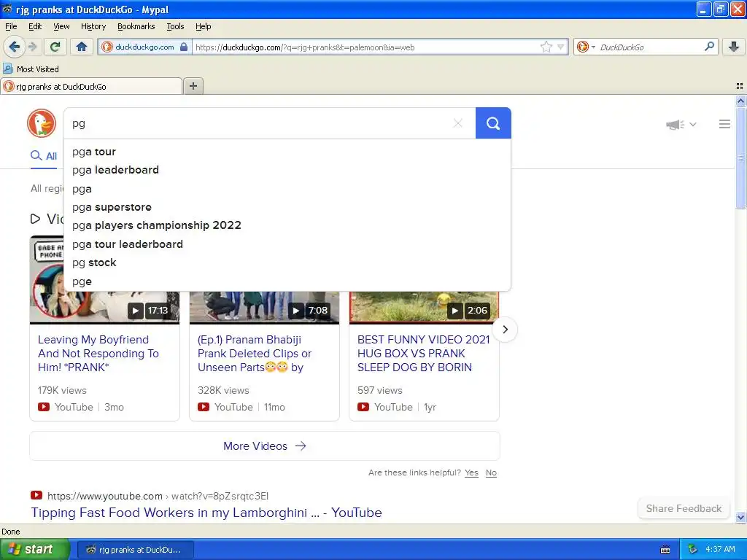Choose suggestion 'pg stock'

click(x=287, y=262)
